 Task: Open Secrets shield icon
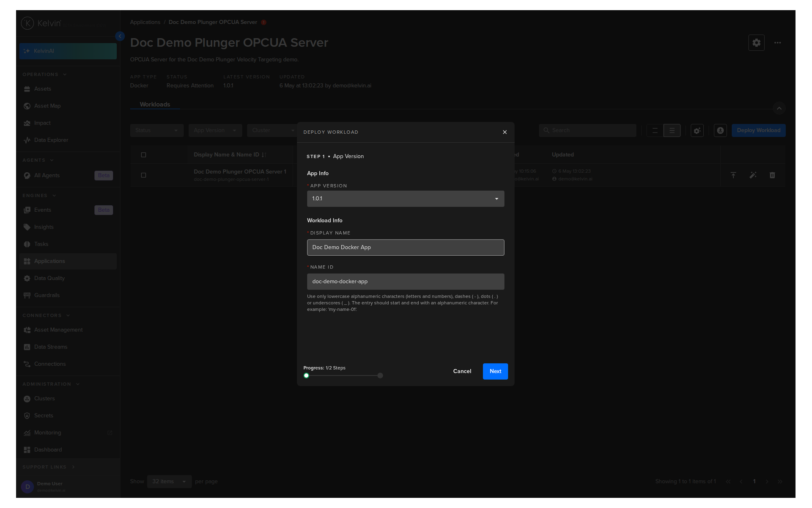(x=27, y=416)
